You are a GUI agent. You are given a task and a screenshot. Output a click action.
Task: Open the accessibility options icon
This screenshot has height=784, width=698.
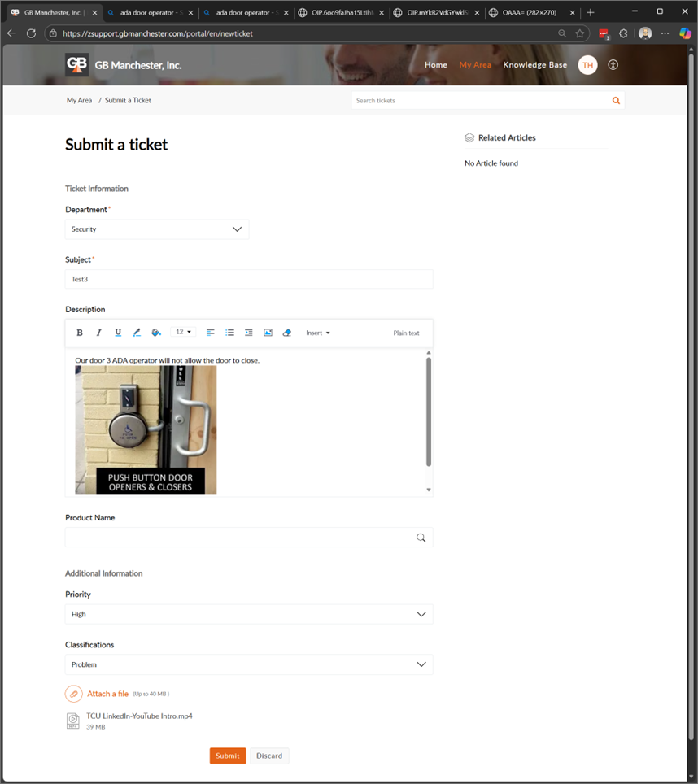click(613, 65)
